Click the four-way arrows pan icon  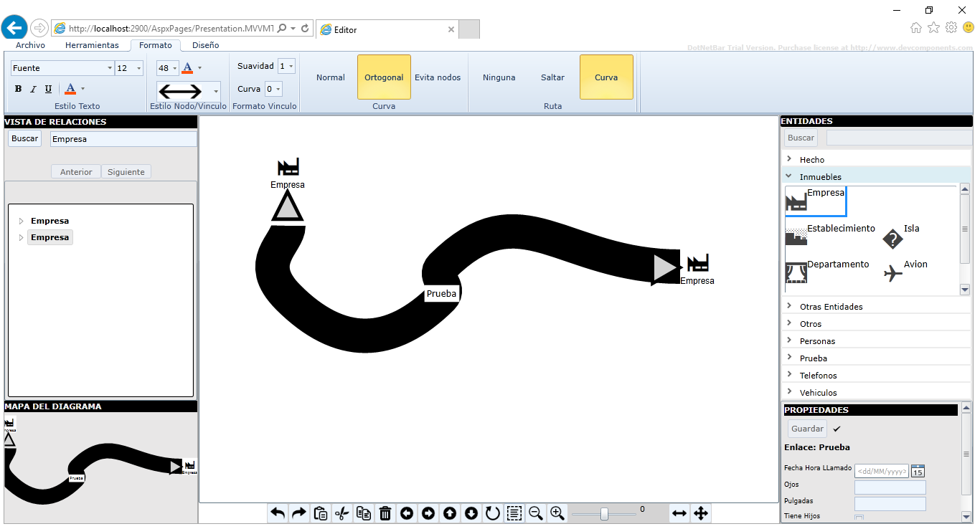701,513
